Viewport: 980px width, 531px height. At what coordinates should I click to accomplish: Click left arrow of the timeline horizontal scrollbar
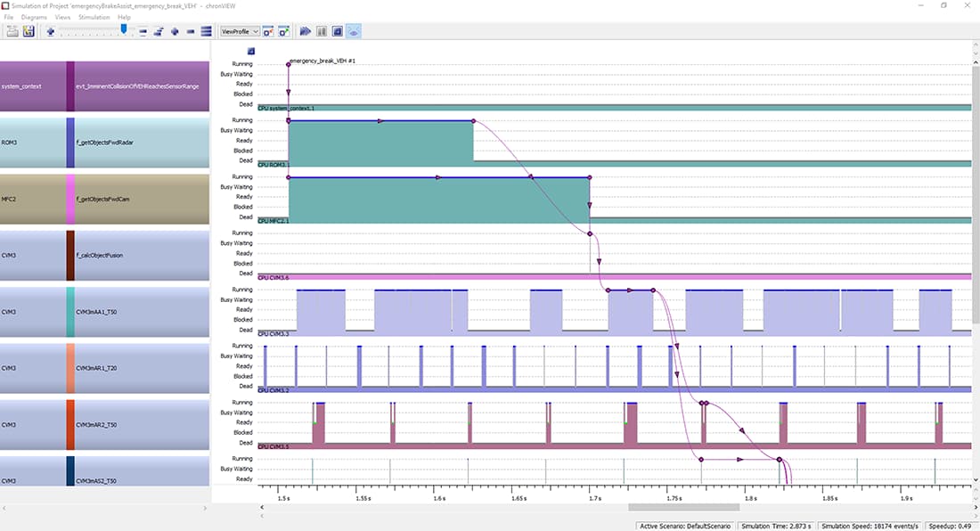click(x=262, y=507)
